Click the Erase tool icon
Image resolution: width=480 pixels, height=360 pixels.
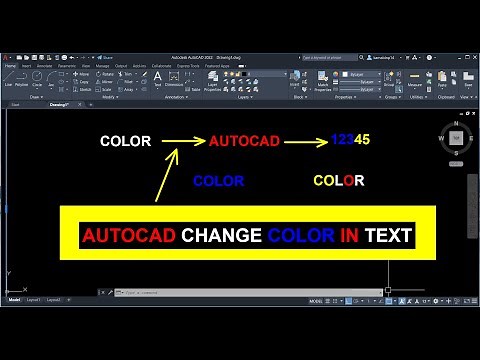[144, 74]
